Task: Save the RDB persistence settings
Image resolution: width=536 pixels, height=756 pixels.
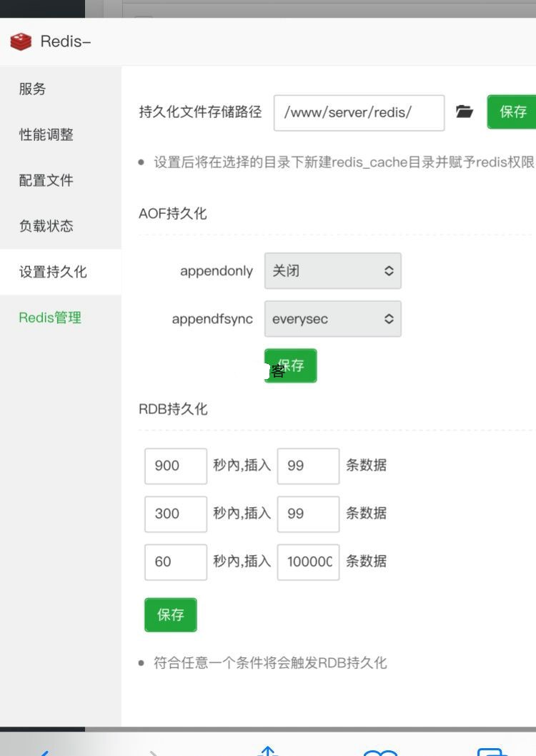Action: coord(171,615)
